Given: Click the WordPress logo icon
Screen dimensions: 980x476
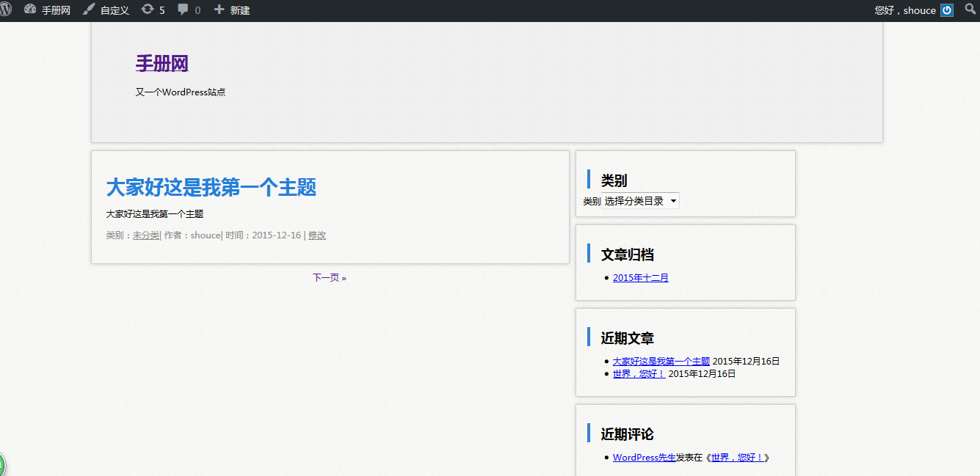Looking at the screenshot, I should coord(5,10).
